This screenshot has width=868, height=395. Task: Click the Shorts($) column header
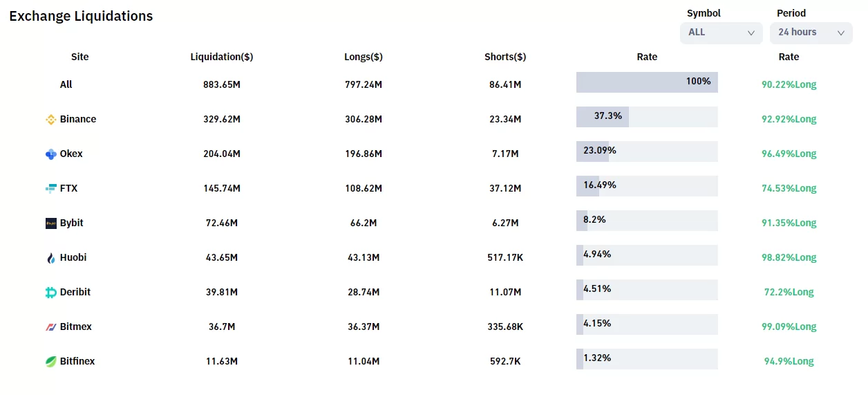[x=505, y=57]
